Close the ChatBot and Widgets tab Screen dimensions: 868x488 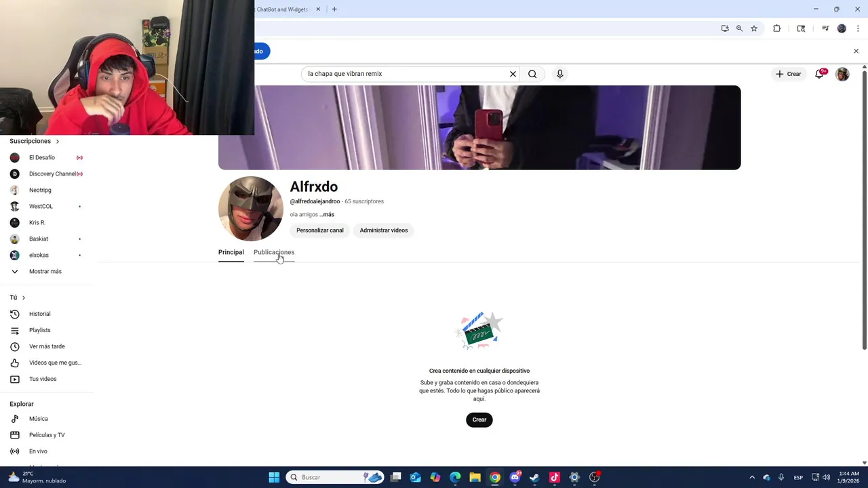tap(318, 9)
